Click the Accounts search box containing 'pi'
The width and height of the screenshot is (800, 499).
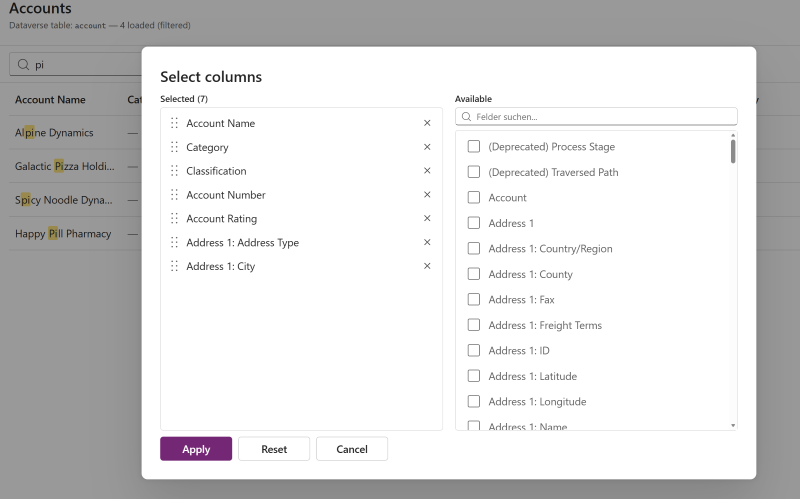click(76, 64)
